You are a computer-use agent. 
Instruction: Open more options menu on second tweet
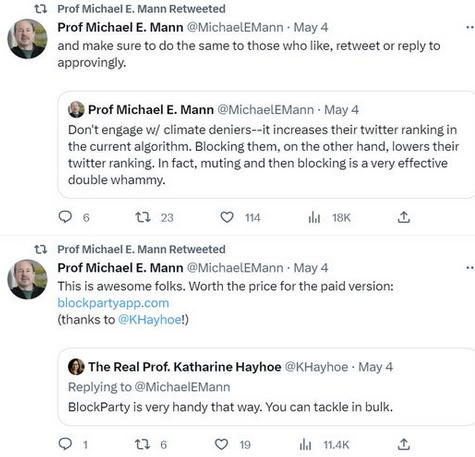470,268
